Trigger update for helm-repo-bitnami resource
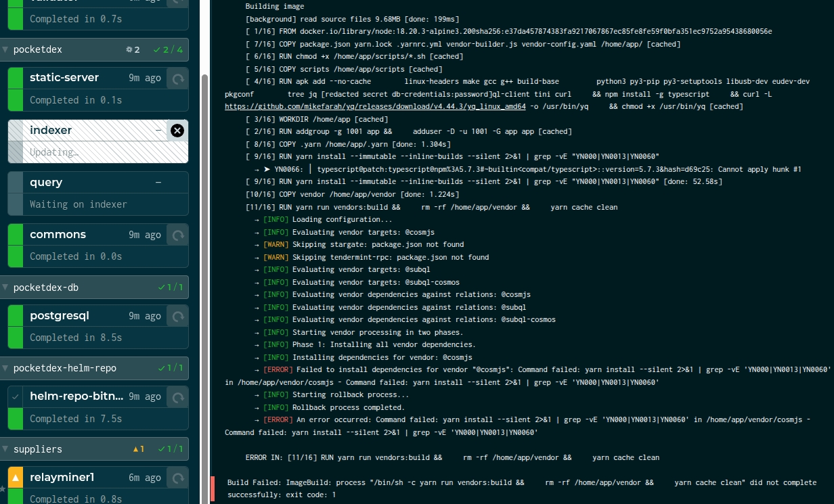Screen dimensions: 834x504 (177, 397)
